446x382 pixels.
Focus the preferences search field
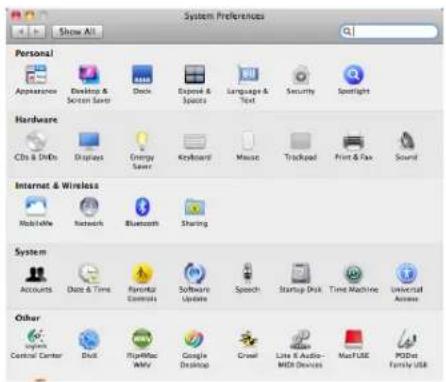click(x=389, y=31)
